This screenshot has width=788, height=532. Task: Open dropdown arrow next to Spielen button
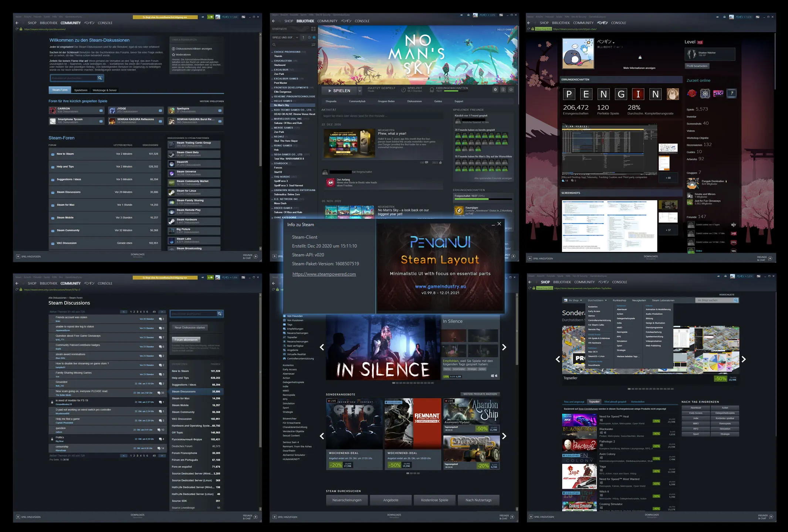(359, 91)
